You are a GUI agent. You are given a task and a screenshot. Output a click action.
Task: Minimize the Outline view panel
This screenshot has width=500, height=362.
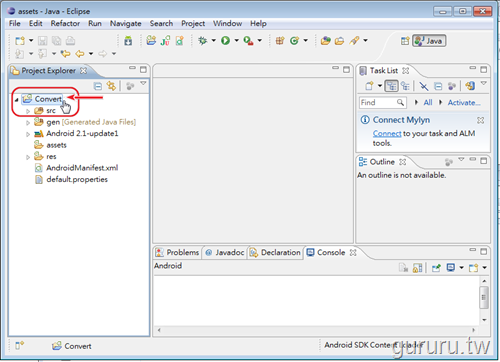coord(473,160)
